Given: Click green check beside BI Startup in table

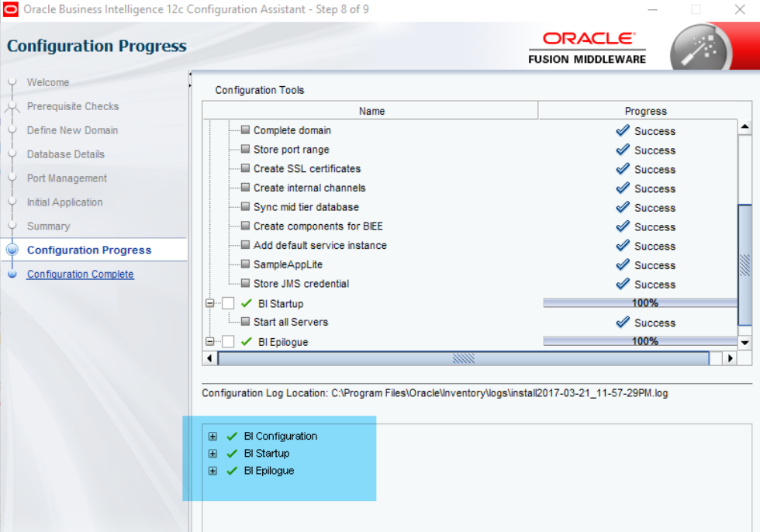Looking at the screenshot, I should pos(247,303).
